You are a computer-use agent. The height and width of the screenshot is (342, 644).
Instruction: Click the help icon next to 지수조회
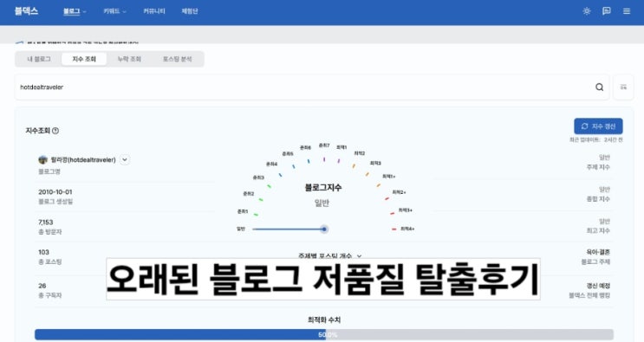pos(55,131)
